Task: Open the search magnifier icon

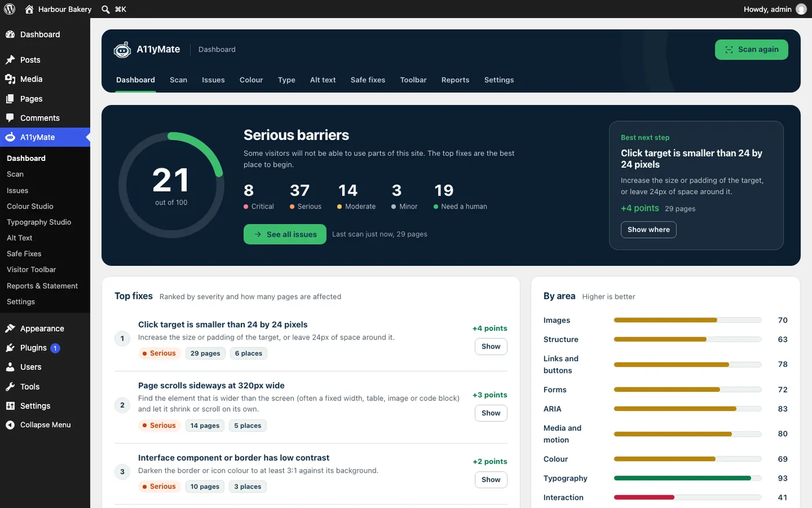Action: (106, 9)
